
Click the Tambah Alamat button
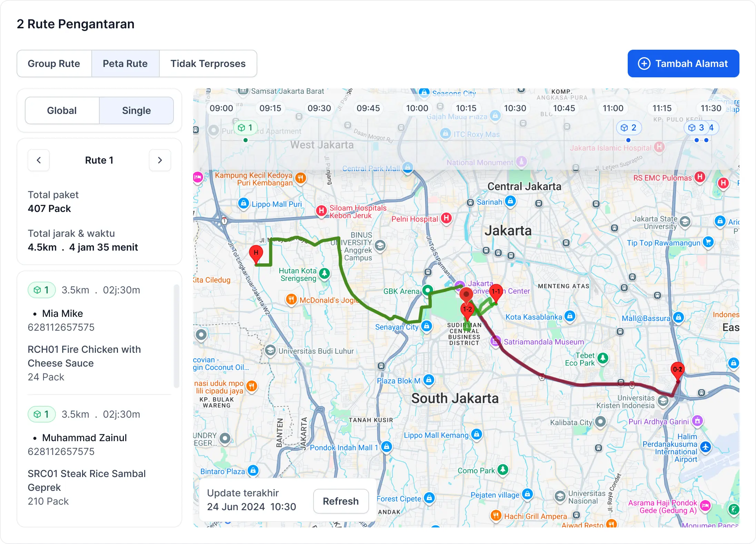tap(683, 64)
